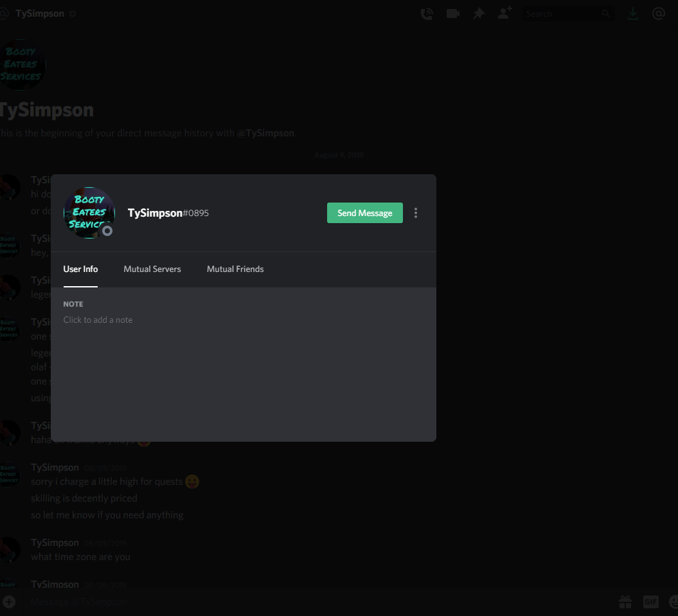Image resolution: width=678 pixels, height=616 pixels.
Task: Click the NOTE heading label
Action: 73,304
